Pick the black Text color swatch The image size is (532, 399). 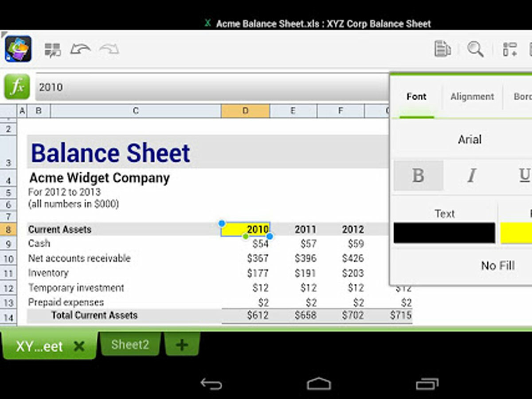[x=444, y=233]
